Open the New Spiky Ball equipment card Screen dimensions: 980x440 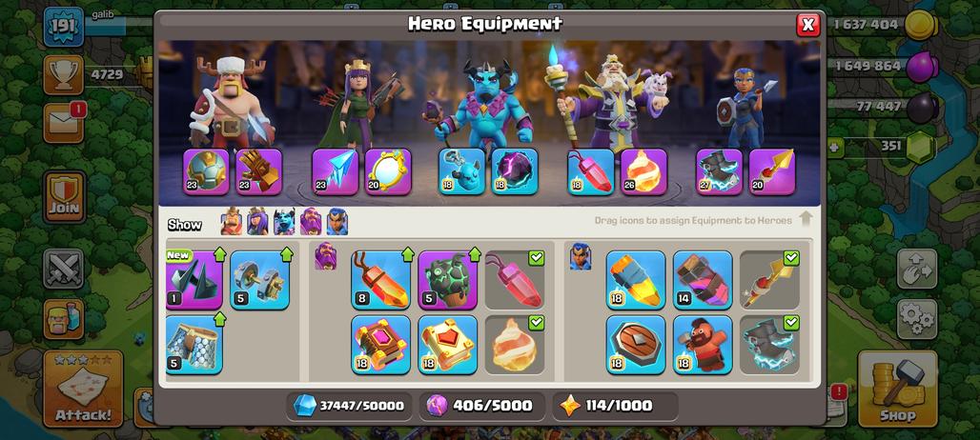coord(194,280)
